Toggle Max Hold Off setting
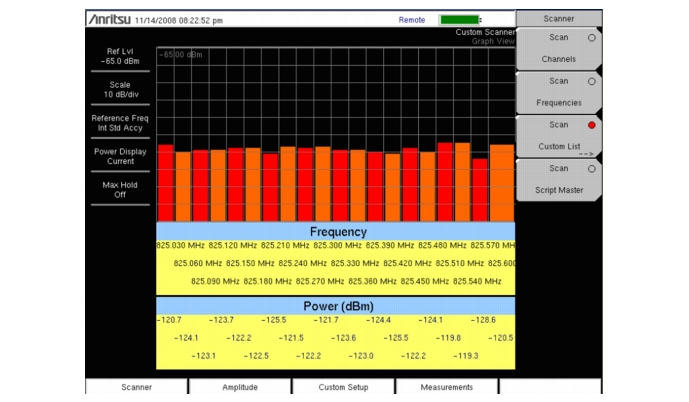The image size is (689, 402). [120, 190]
